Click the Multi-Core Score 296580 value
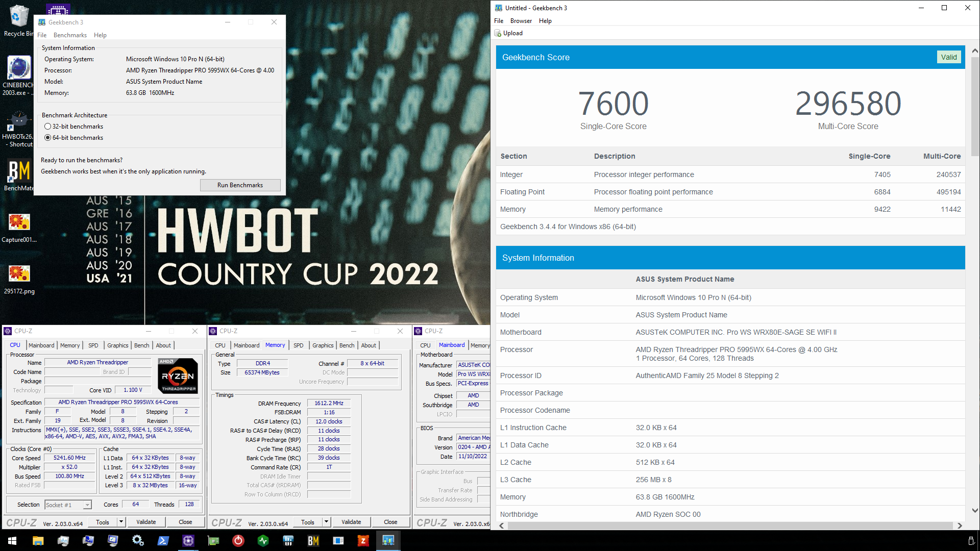980x551 pixels. coord(848,104)
